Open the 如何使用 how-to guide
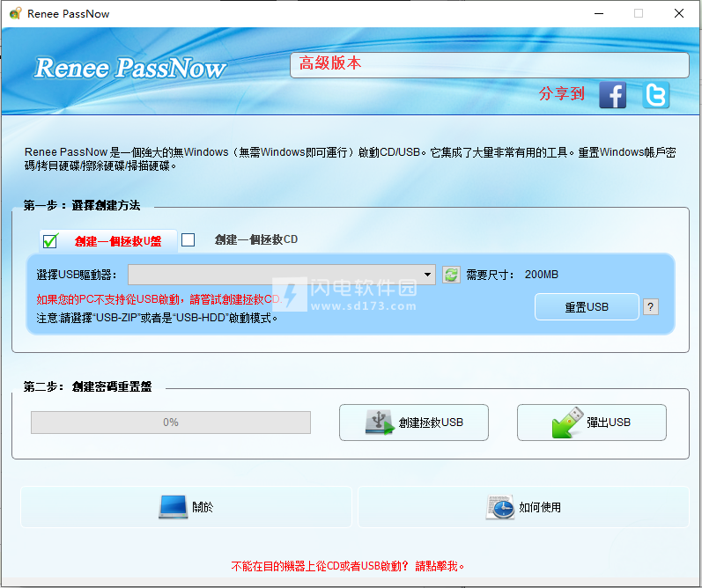Viewport: 702px width, 588px height. coord(523,507)
